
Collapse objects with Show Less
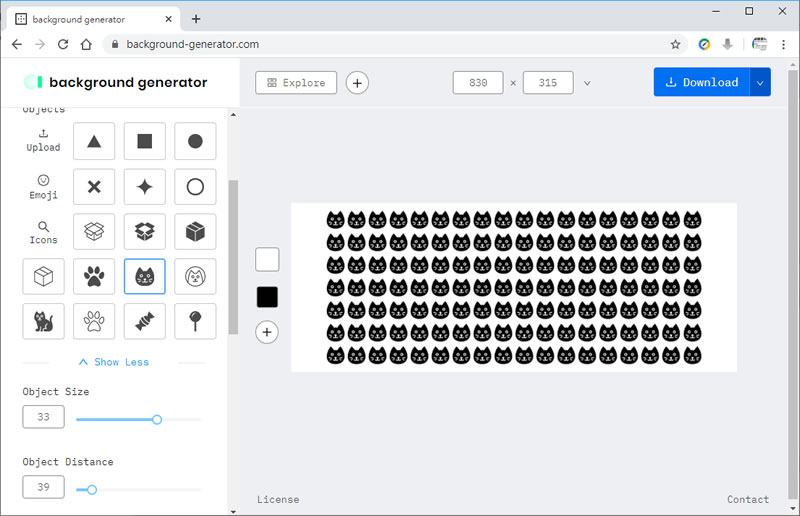(x=113, y=362)
